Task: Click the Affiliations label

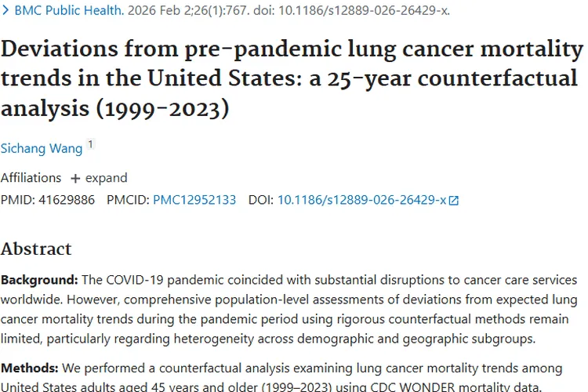Action: click(x=31, y=177)
